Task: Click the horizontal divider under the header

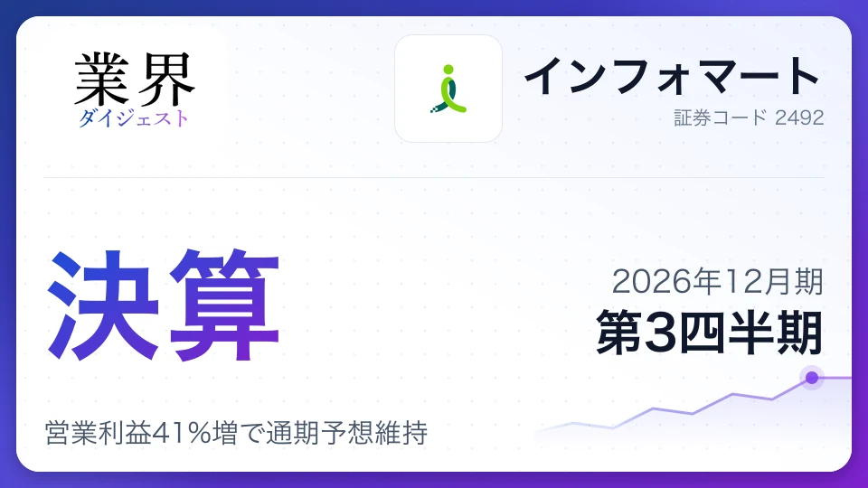Action: (434, 178)
